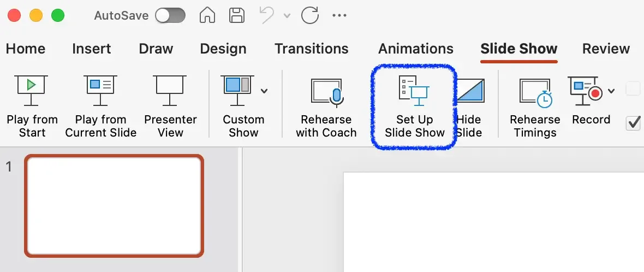Save presentation with the floppy disk icon
The height and width of the screenshot is (272, 644).
(x=237, y=16)
